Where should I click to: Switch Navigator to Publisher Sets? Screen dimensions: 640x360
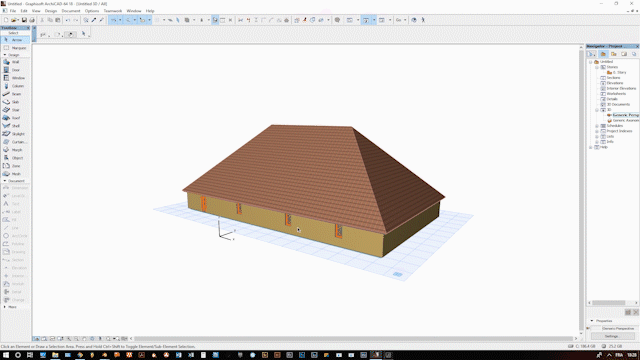click(x=634, y=54)
